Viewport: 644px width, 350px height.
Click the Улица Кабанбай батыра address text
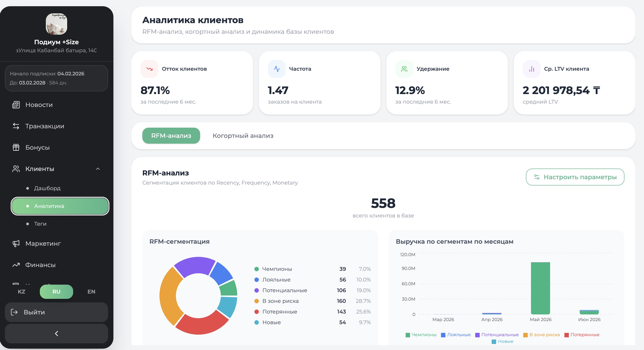[x=56, y=50]
